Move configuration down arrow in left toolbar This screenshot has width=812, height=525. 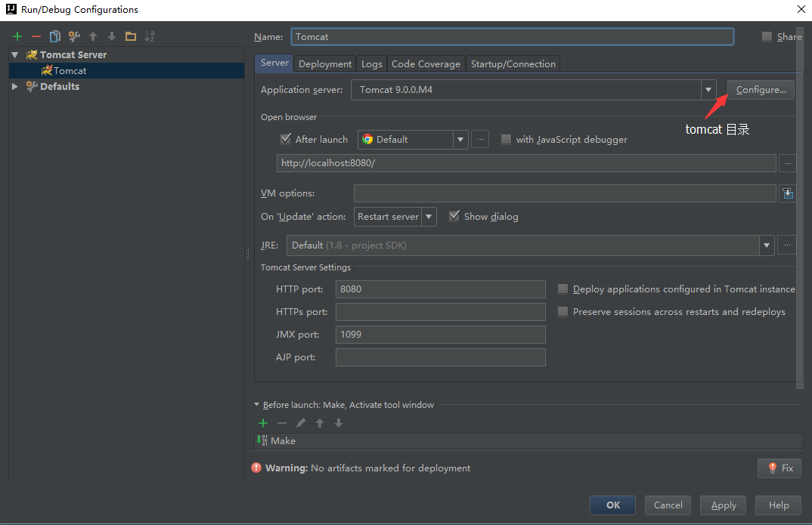[112, 36]
